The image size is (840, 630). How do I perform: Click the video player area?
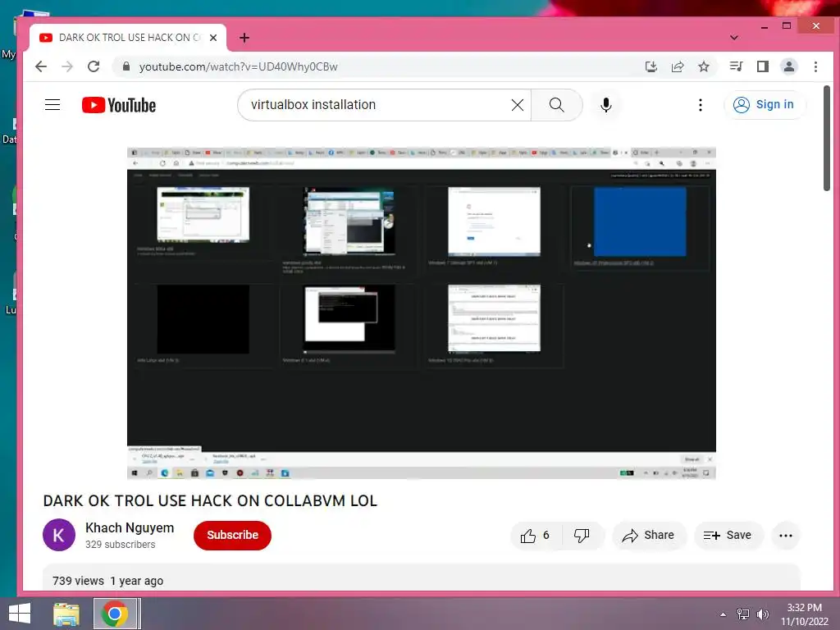421,313
